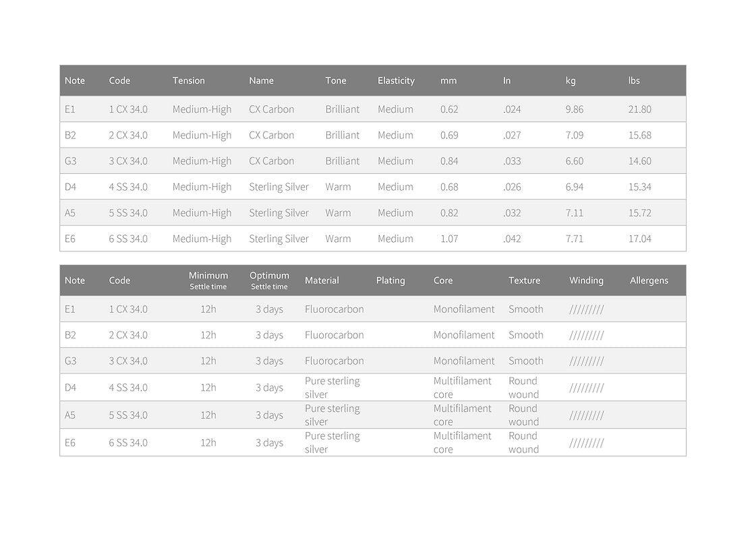Click the winding pattern in the D4 row

point(586,388)
